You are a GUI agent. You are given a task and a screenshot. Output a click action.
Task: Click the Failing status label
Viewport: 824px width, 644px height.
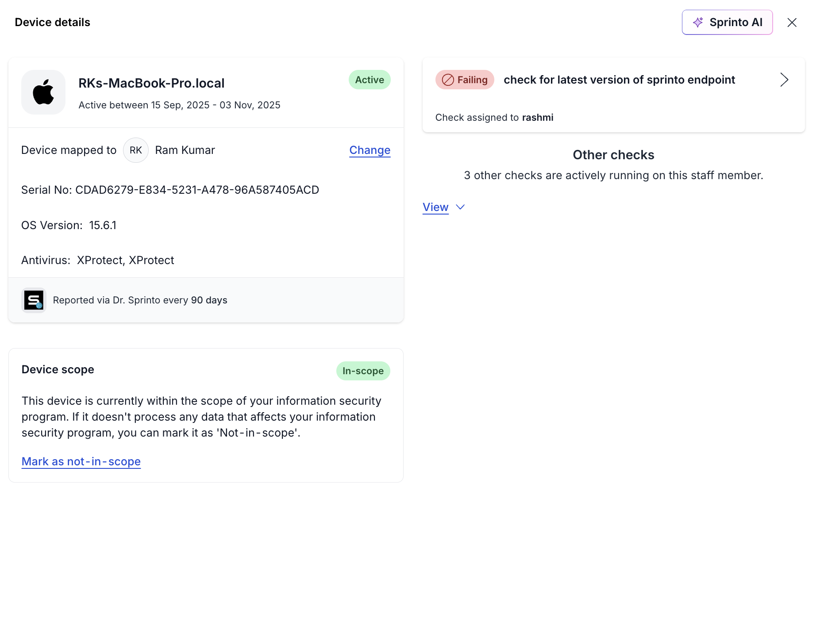[x=472, y=80]
